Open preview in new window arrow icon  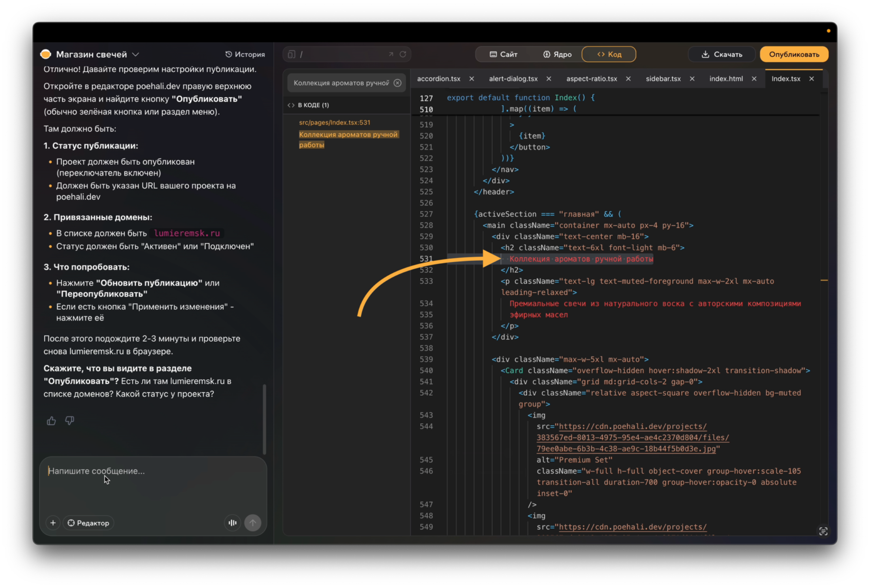point(391,54)
